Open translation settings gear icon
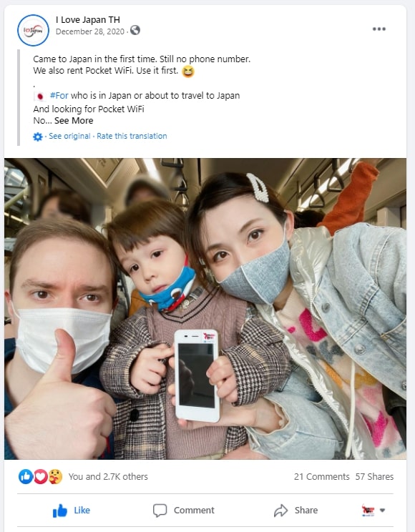The image size is (415, 532). click(38, 137)
